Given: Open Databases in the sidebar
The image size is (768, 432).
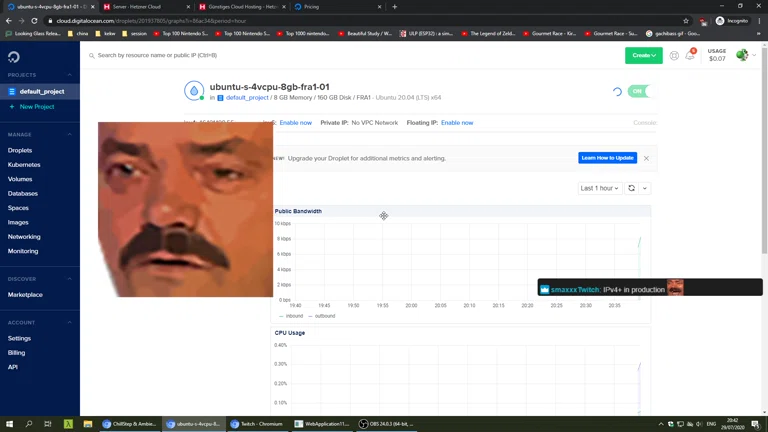Looking at the screenshot, I should (23, 193).
